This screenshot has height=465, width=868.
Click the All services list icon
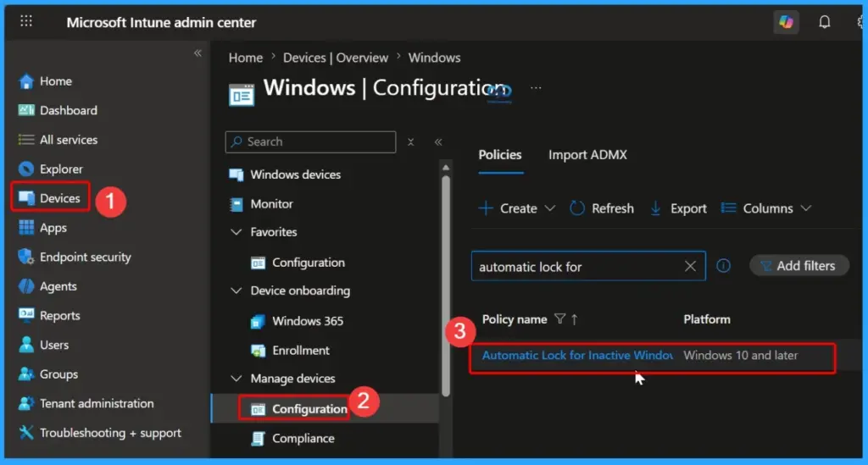click(26, 140)
